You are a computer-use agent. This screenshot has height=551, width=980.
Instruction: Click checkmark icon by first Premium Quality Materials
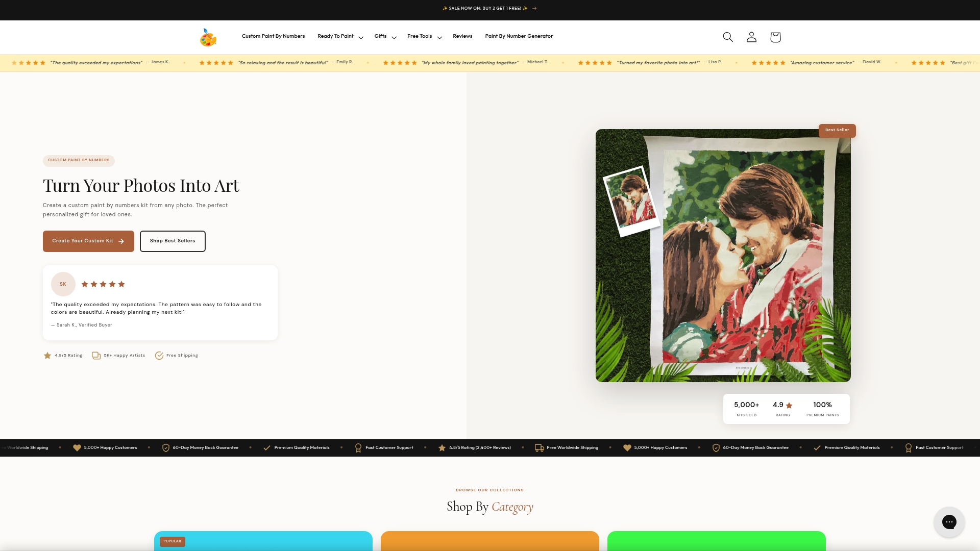tap(267, 448)
